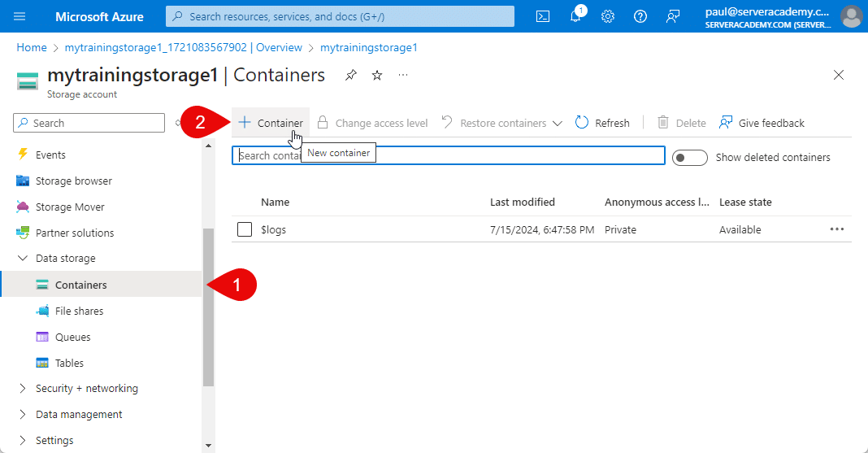Click the top bar feedback icon
Image resolution: width=868 pixels, height=453 pixels.
pos(672,16)
